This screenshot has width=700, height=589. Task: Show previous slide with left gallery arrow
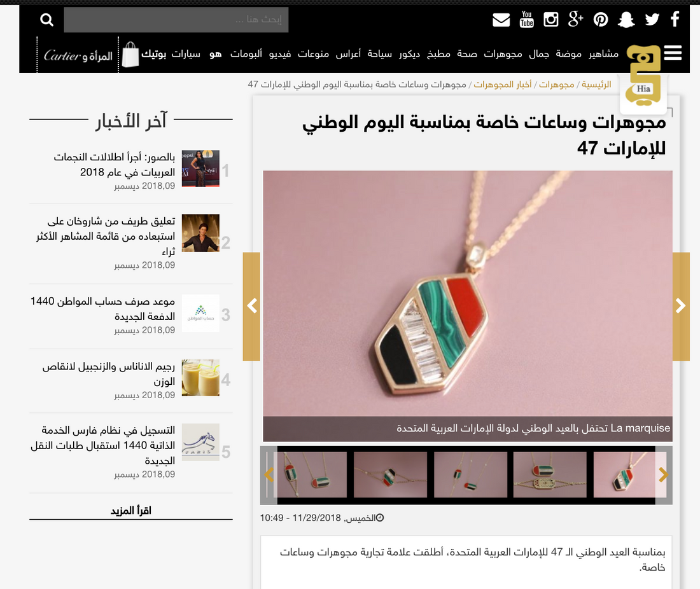click(x=251, y=306)
